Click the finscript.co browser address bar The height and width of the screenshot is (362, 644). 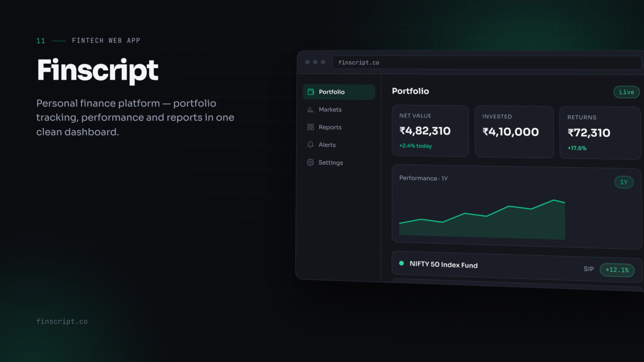(487, 63)
